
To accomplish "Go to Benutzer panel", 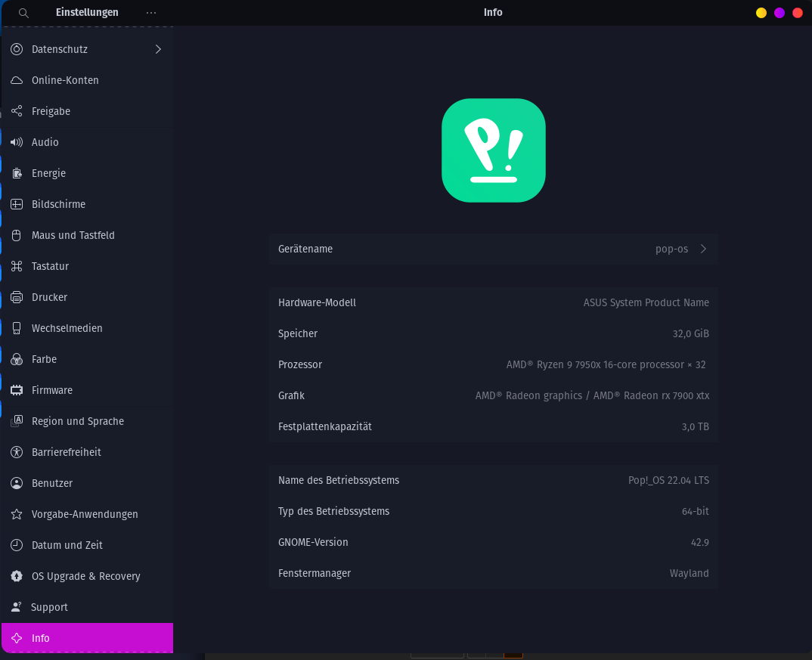I will click(88, 484).
